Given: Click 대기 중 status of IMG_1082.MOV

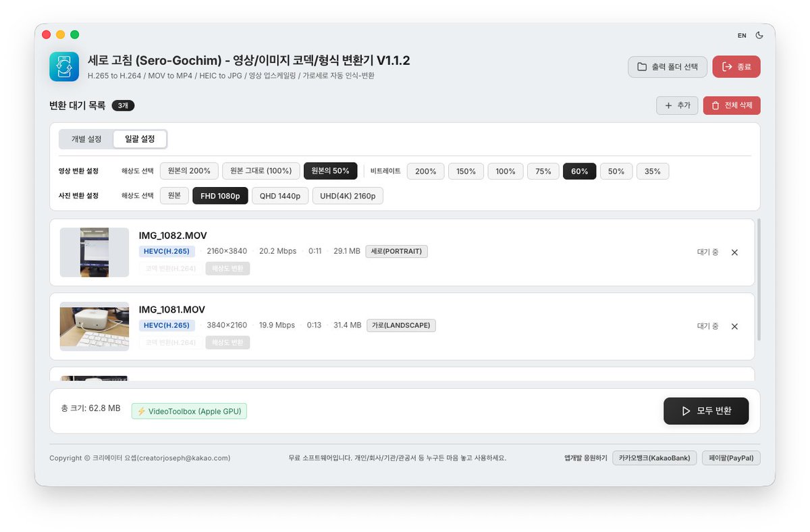Looking at the screenshot, I should pos(707,252).
